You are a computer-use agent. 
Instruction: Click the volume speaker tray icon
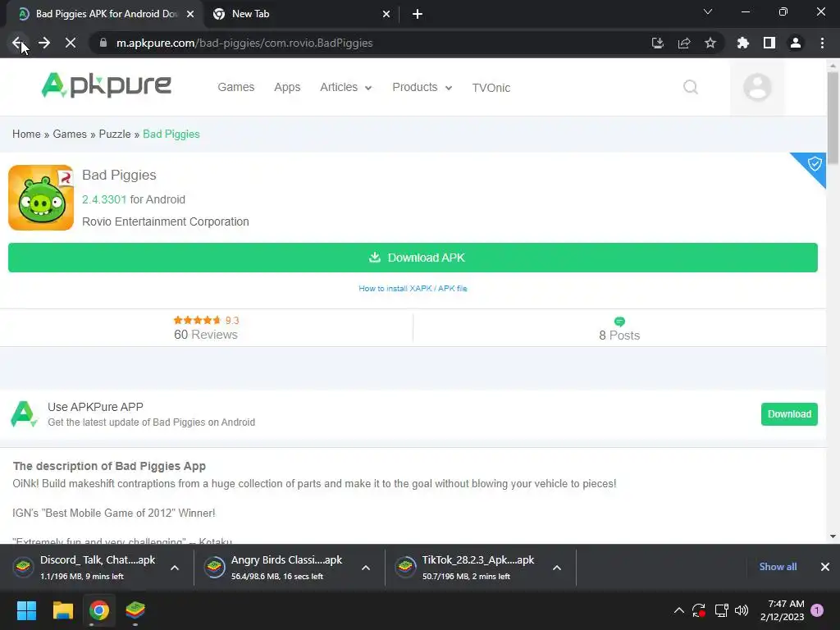(x=742, y=610)
